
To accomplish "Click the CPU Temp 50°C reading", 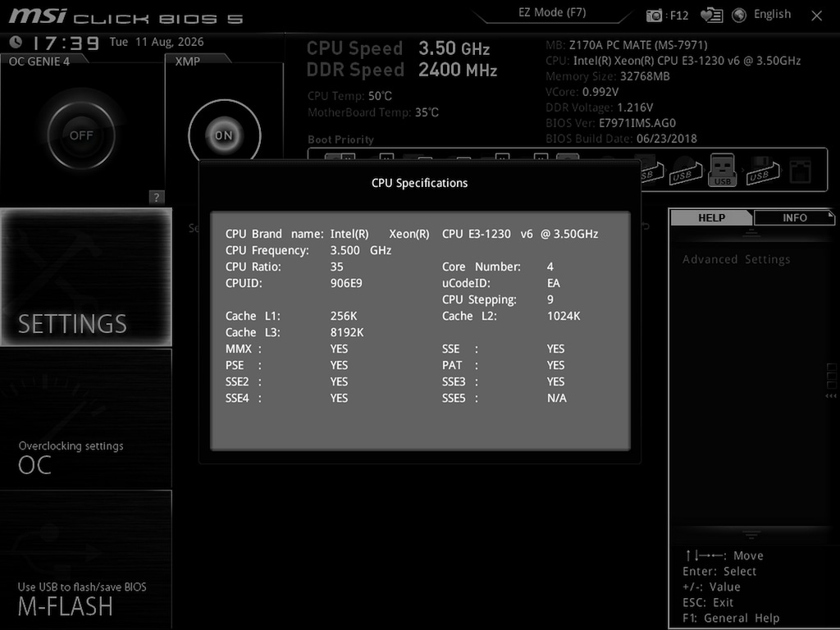I will click(349, 96).
